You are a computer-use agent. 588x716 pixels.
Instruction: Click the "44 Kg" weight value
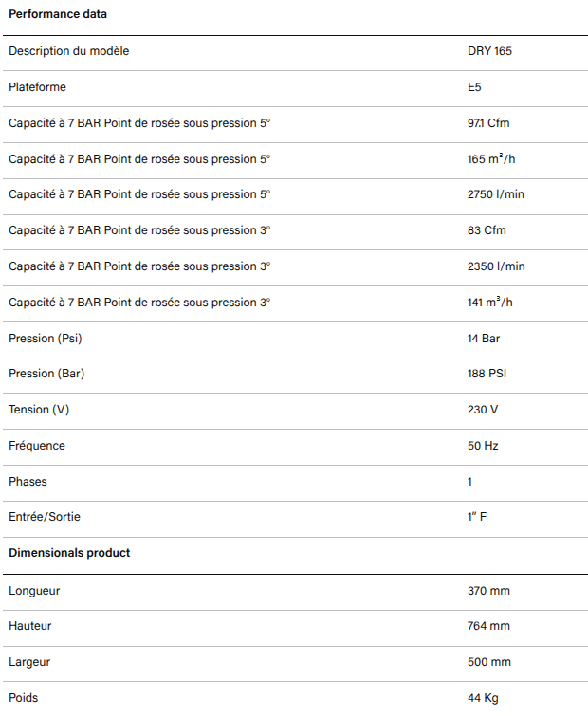[x=483, y=698]
